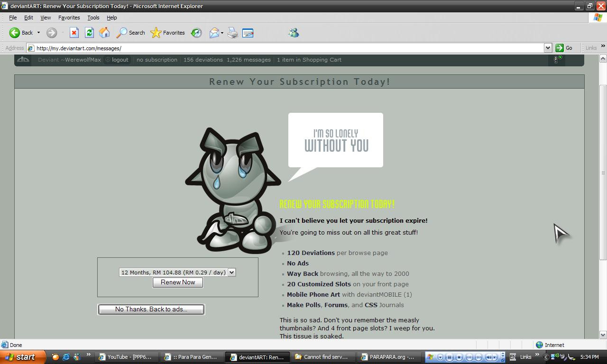This screenshot has width=607, height=364.
Task: Pause playback in the Media Player mini-toolbar
Action: coord(450,357)
